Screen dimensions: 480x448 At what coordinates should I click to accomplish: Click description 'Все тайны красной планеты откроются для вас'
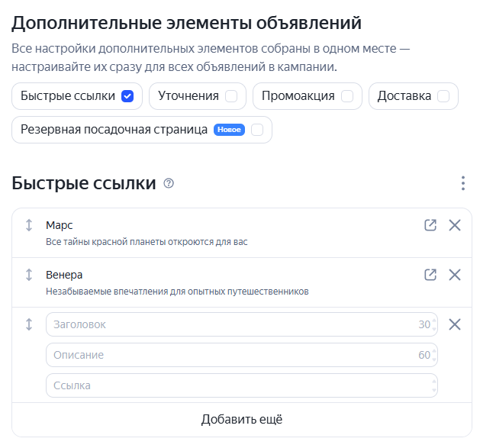click(147, 242)
